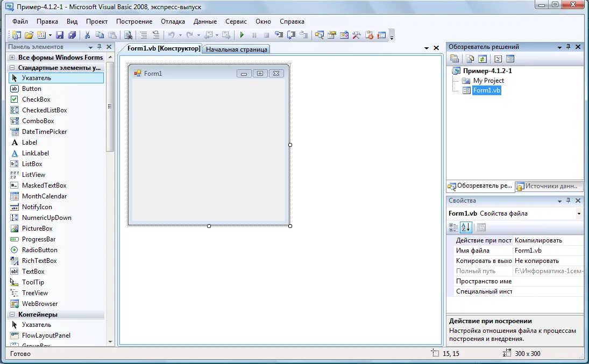This screenshot has height=364, width=589.
Task: Switch properties to categorized view icon
Action: [x=453, y=227]
